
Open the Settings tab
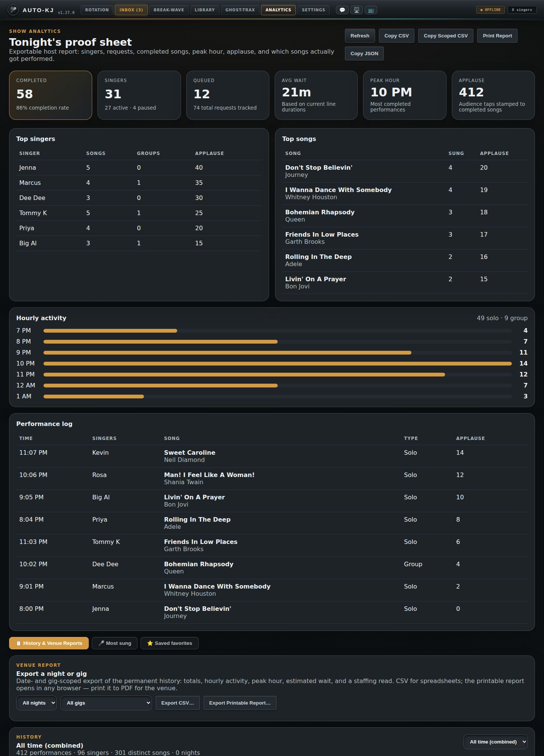[314, 10]
